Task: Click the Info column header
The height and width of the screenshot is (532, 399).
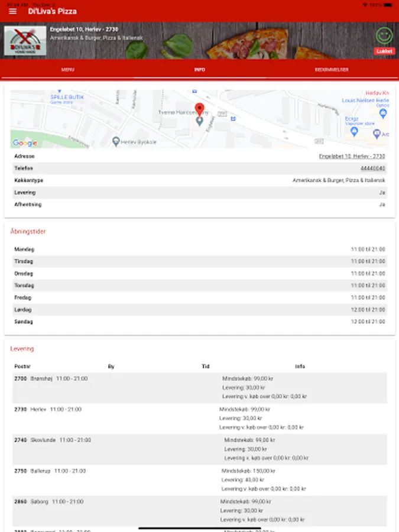Action: click(x=300, y=366)
